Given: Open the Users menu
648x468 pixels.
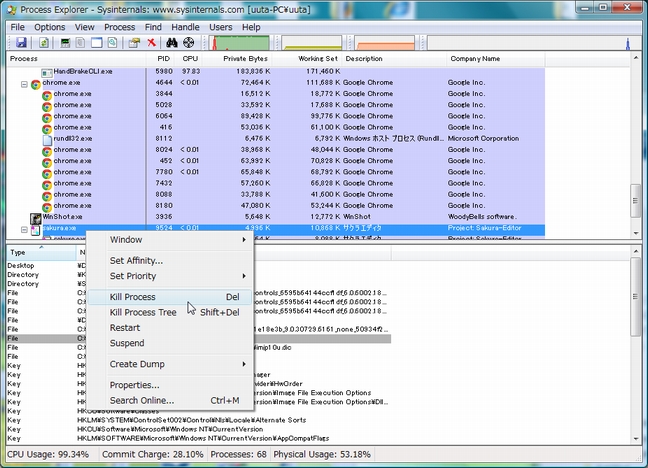Looking at the screenshot, I should pos(221,27).
